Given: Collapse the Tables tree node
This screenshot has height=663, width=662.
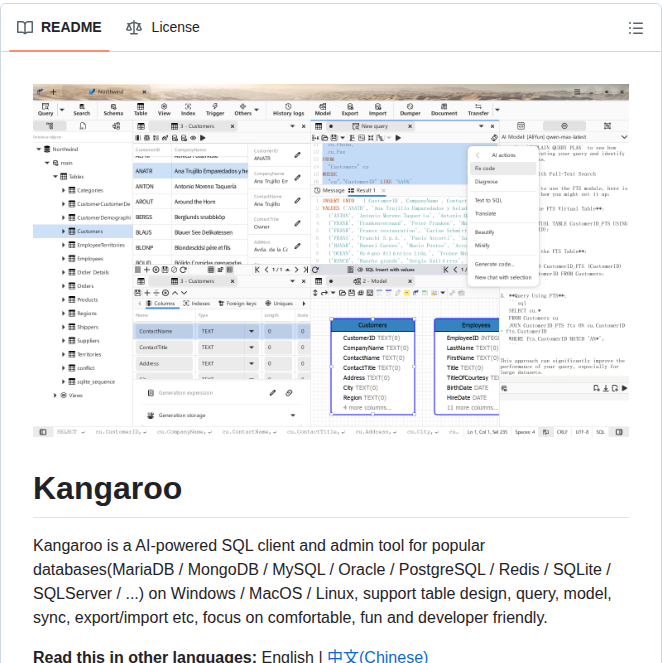Looking at the screenshot, I should tap(55, 176).
